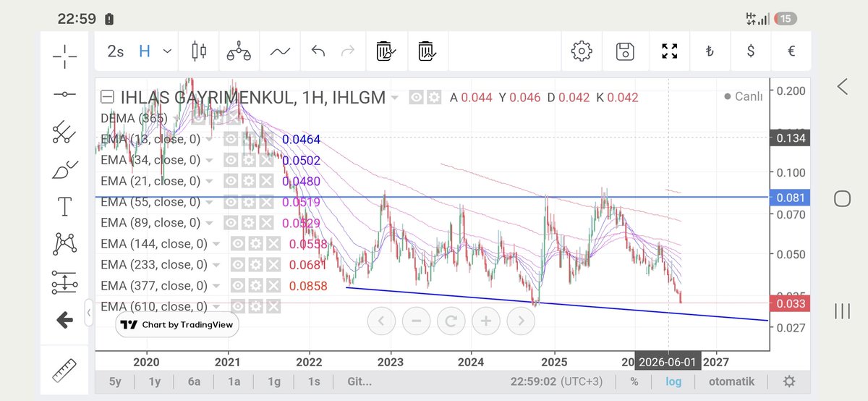Toggle percent scale mode
Image resolution: width=868 pixels, height=401 pixels.
coord(634,381)
